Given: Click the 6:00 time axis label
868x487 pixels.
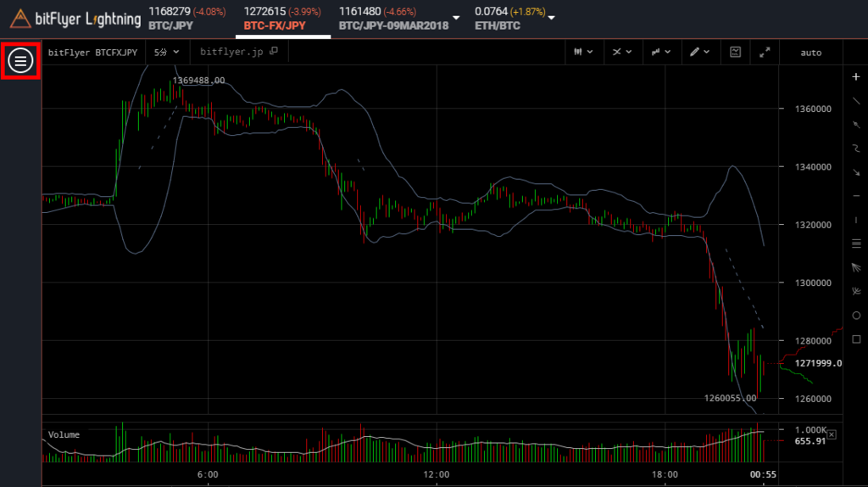Looking at the screenshot, I should coord(208,475).
